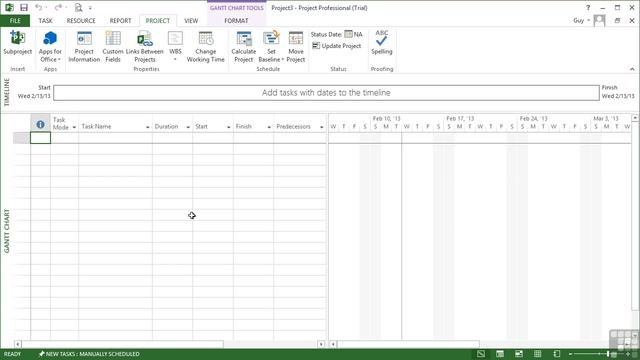Screen dimensions: 640x360
Task: Zoom in with the plus button
Action: pos(628,354)
